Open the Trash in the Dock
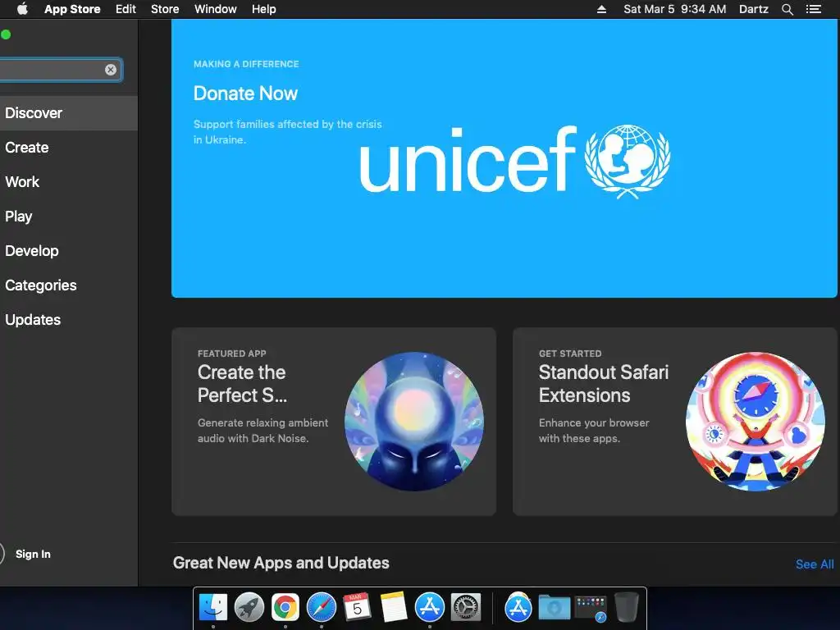840x630 pixels. (626, 607)
